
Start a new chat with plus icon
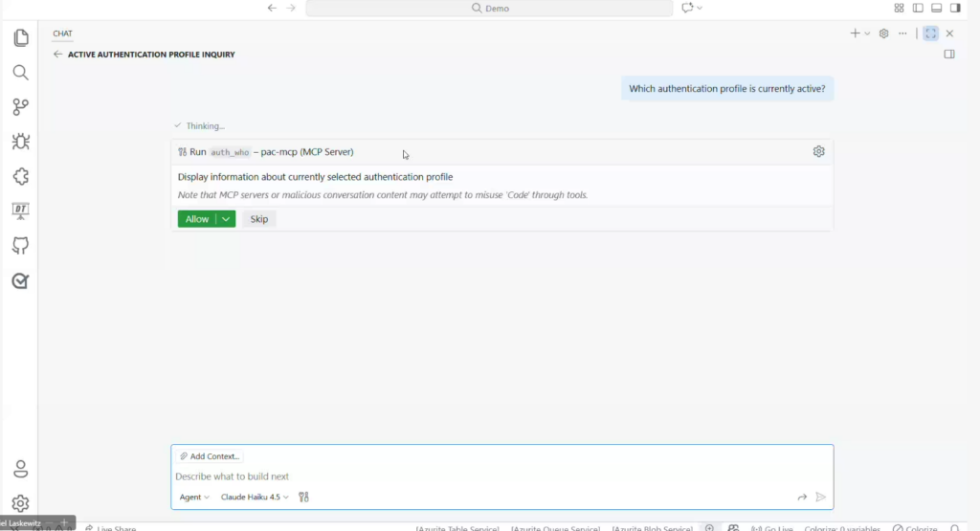coord(855,33)
